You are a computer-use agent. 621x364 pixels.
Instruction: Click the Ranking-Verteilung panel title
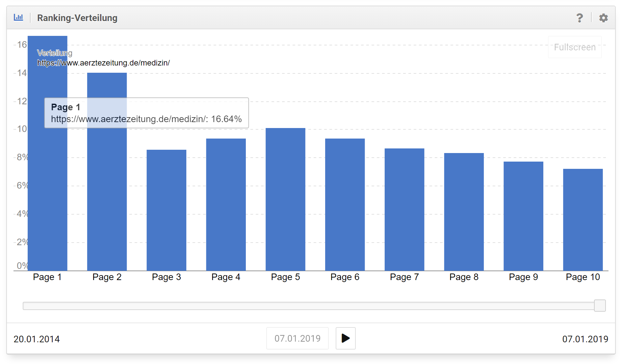[77, 18]
